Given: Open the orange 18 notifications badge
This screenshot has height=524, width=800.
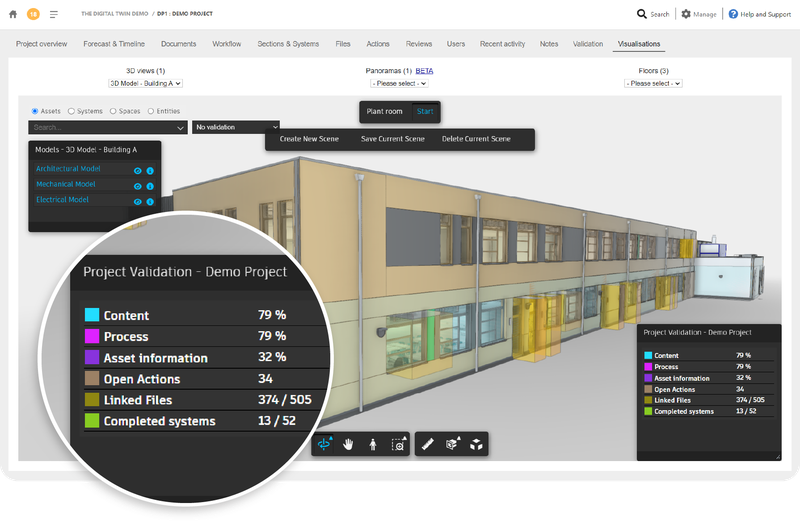Looking at the screenshot, I should coord(33,14).
